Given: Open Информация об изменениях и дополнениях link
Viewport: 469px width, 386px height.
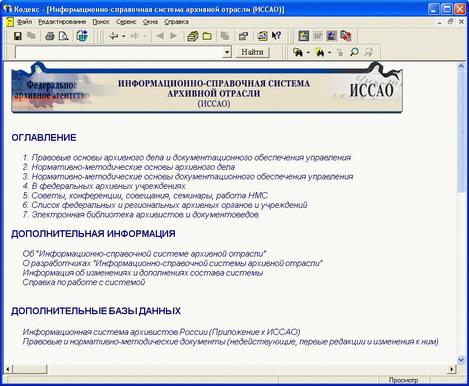Looking at the screenshot, I should (143, 273).
